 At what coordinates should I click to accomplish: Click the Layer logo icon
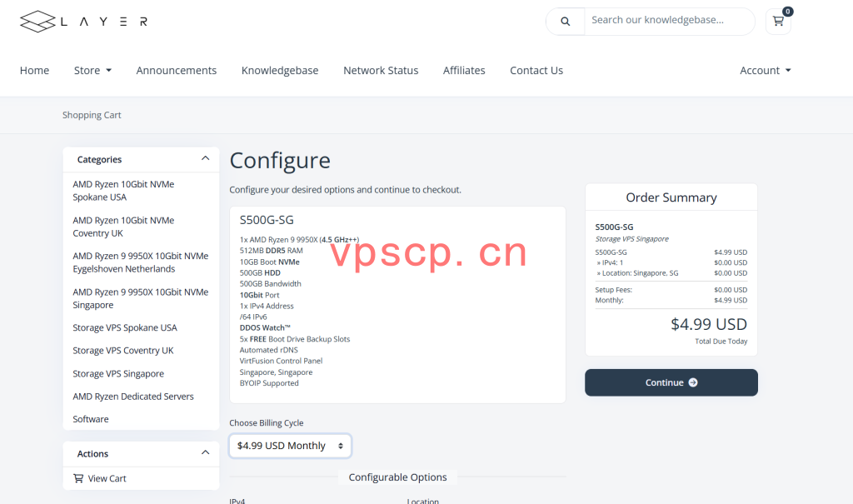[x=37, y=21]
